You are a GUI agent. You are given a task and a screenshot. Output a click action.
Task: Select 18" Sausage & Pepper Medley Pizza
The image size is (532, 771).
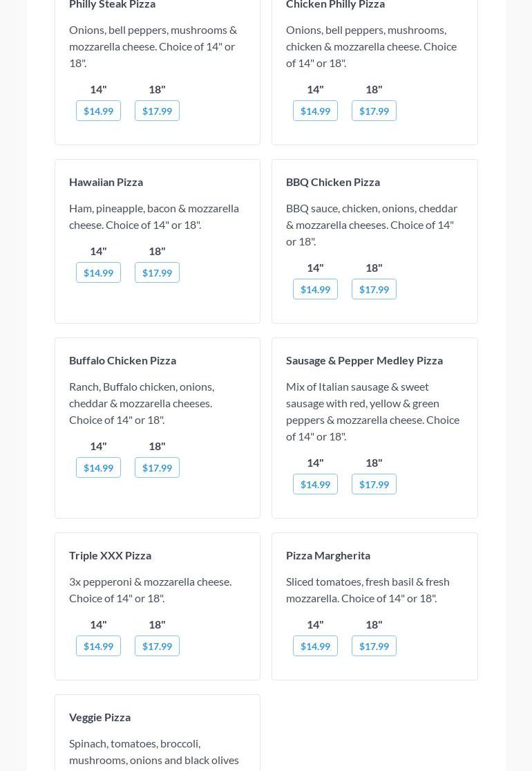(374, 484)
